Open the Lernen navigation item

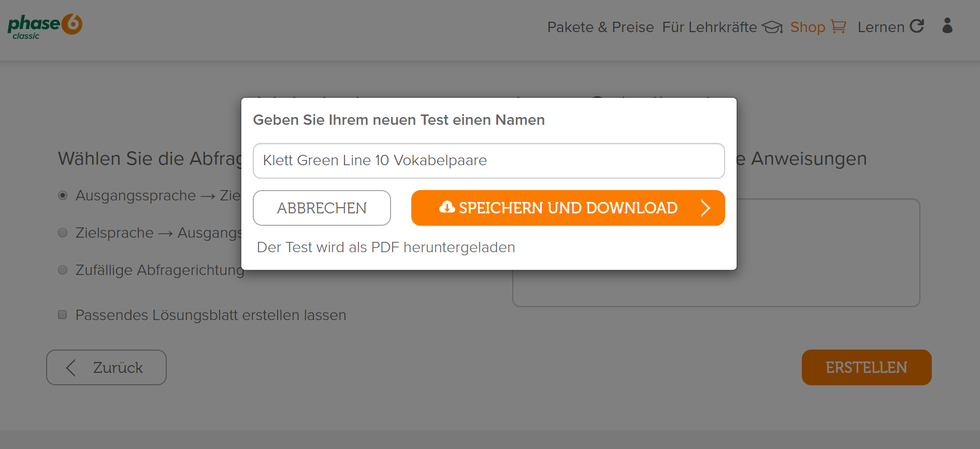[x=881, y=27]
